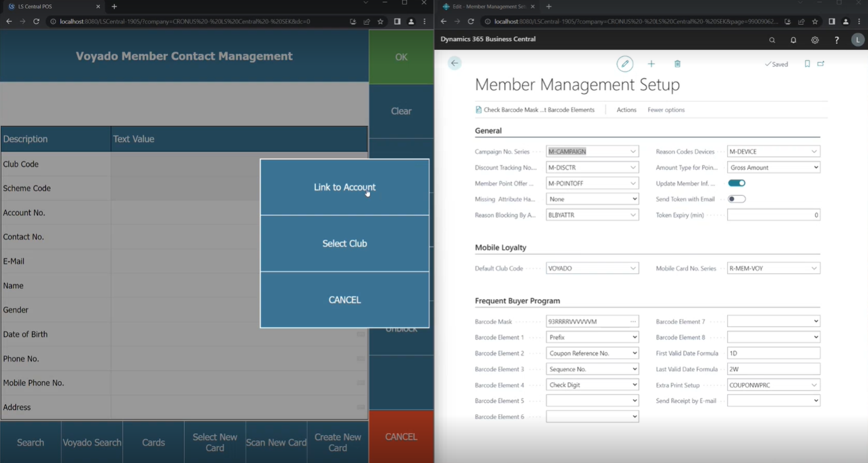Reload the LS Central POS browser page
Screen dimensions: 868x463
pyautogui.click(x=36, y=22)
